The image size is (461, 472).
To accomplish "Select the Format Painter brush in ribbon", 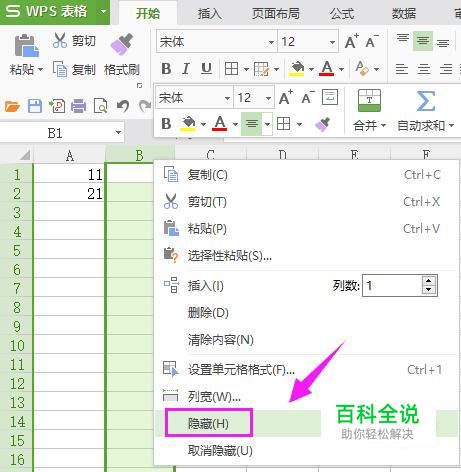I will click(122, 44).
